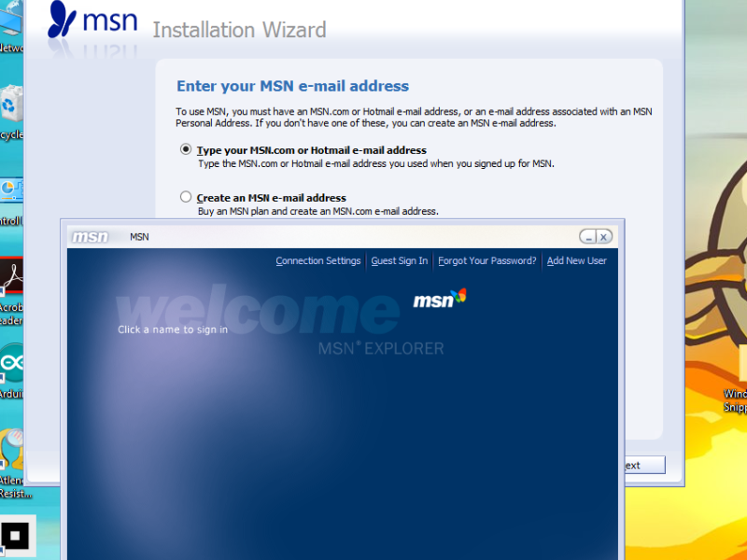
Task: Click the Next button in Installation Wizard
Action: [x=645, y=465]
